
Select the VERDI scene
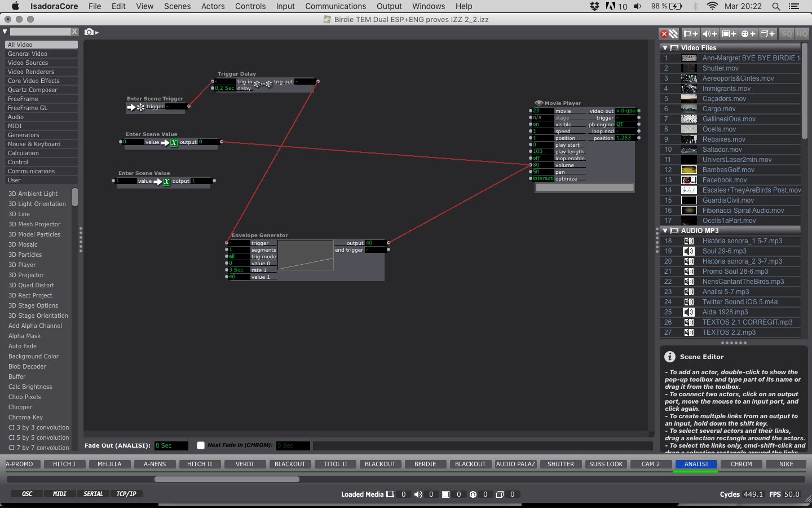click(x=245, y=464)
